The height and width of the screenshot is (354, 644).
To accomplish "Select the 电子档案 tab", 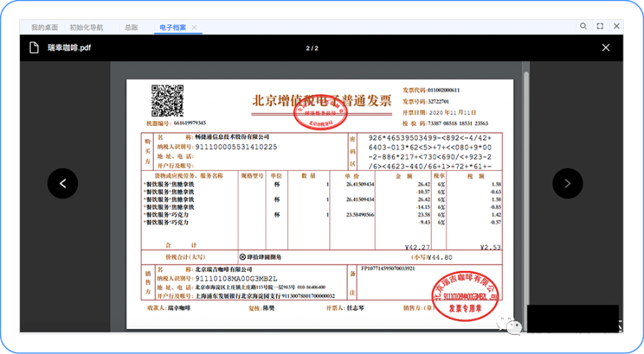I will point(172,27).
